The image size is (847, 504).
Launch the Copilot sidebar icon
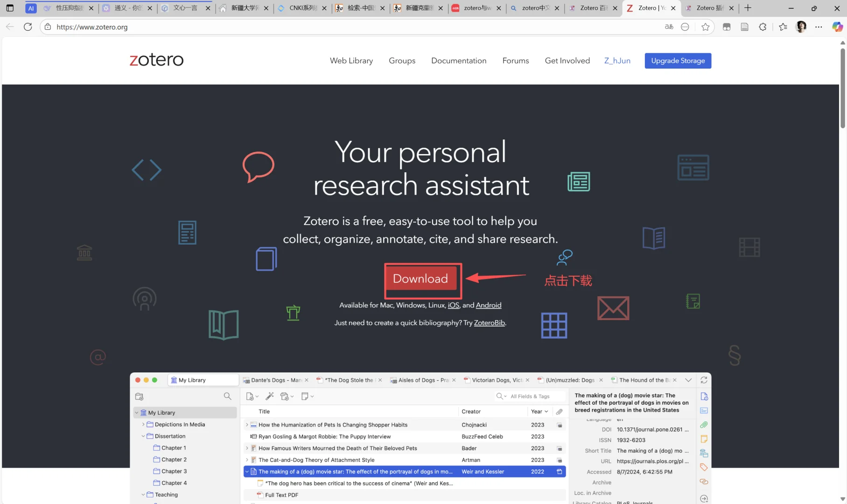(837, 27)
